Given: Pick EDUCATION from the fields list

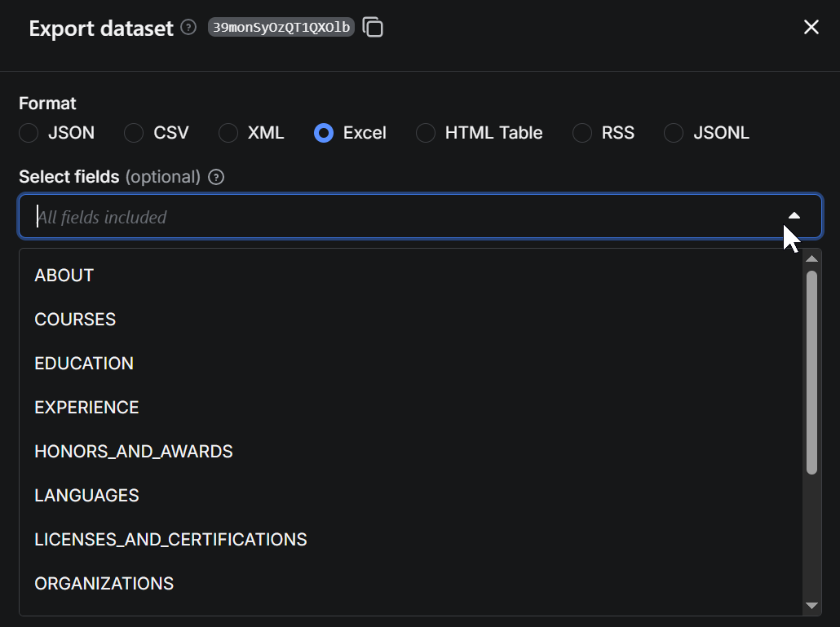Looking at the screenshot, I should point(84,364).
